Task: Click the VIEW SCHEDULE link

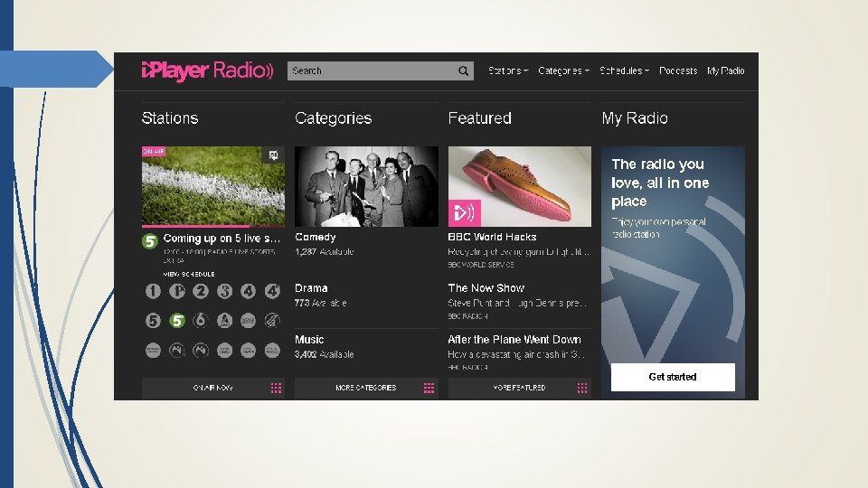Action: [189, 274]
